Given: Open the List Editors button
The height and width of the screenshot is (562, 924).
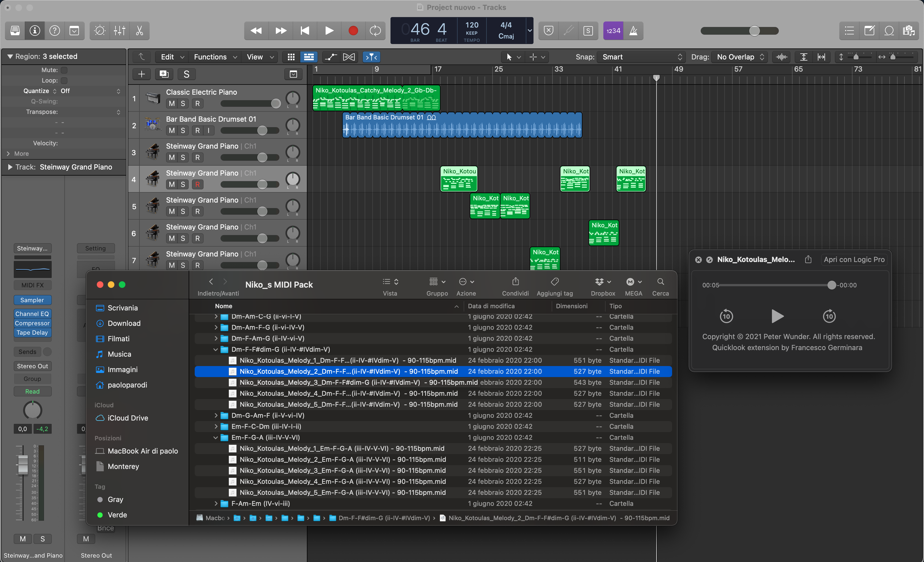Looking at the screenshot, I should point(849,31).
